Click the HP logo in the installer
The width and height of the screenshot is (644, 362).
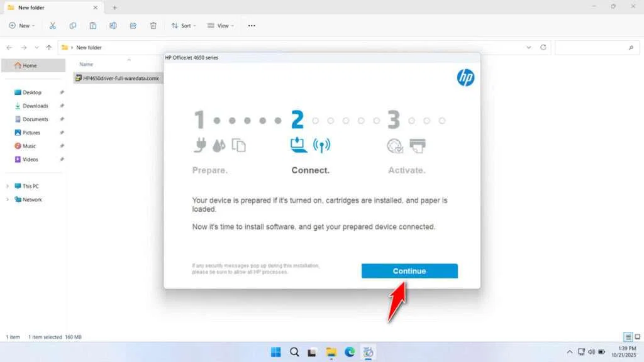[465, 78]
